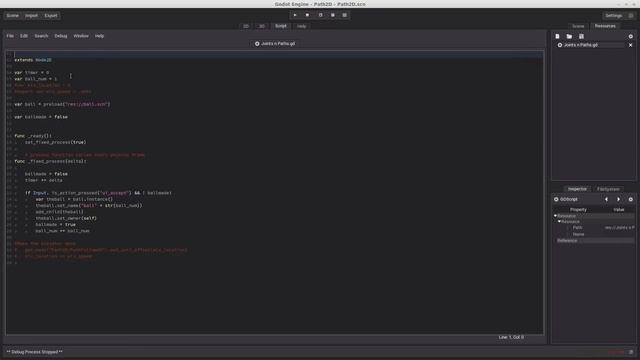Click the icon at bottom-right of output bar
This screenshot has width=640, height=360.
click(631, 352)
